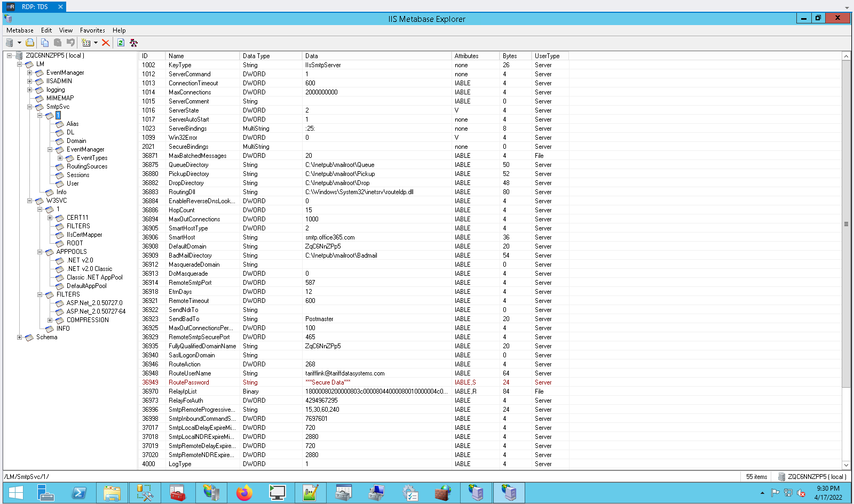Open the dropdown arrow beside the New icon
Screen dimensions: 854x504
(x=96, y=43)
